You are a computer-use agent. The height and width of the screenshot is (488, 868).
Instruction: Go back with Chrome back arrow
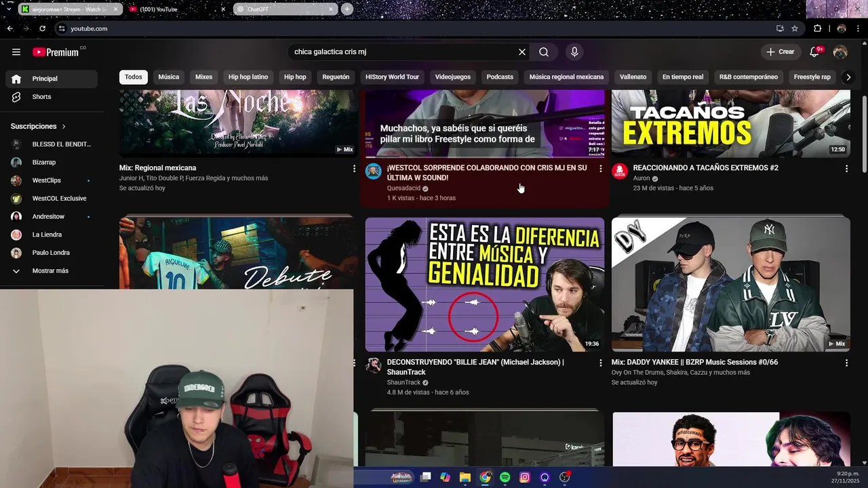(9, 28)
